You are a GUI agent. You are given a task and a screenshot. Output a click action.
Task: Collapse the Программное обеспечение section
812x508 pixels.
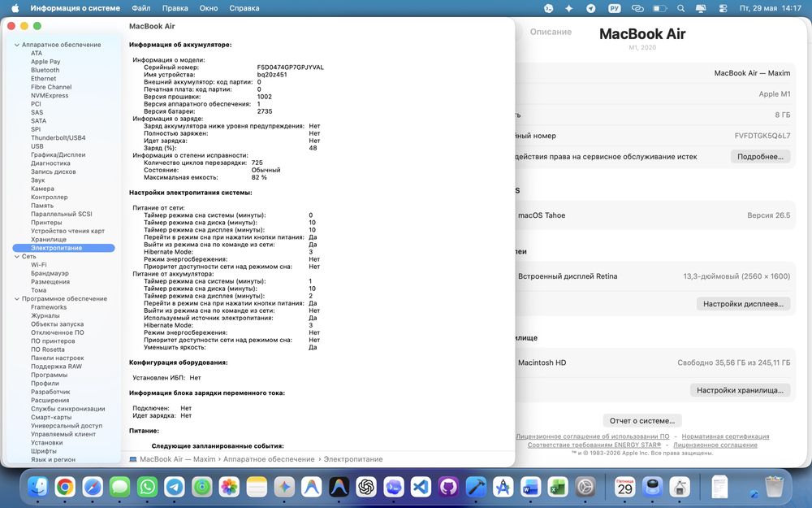(x=16, y=299)
